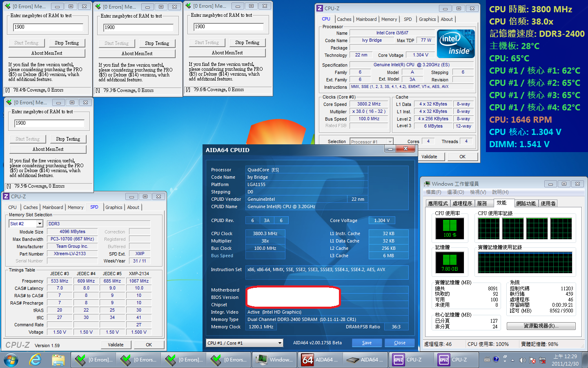The height and width of the screenshot is (368, 588).
Task: Switch to first MemTest taskbar item
Action: (x=93, y=360)
